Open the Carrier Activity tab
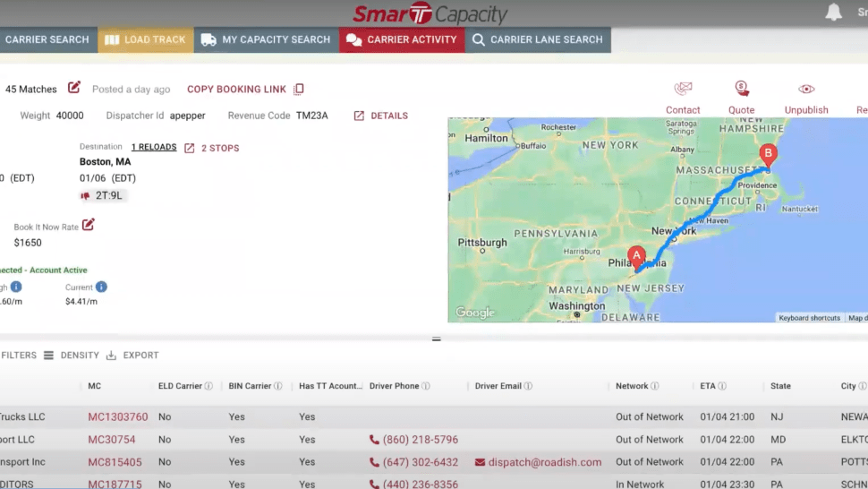Image resolution: width=868 pixels, height=489 pixels. [402, 40]
